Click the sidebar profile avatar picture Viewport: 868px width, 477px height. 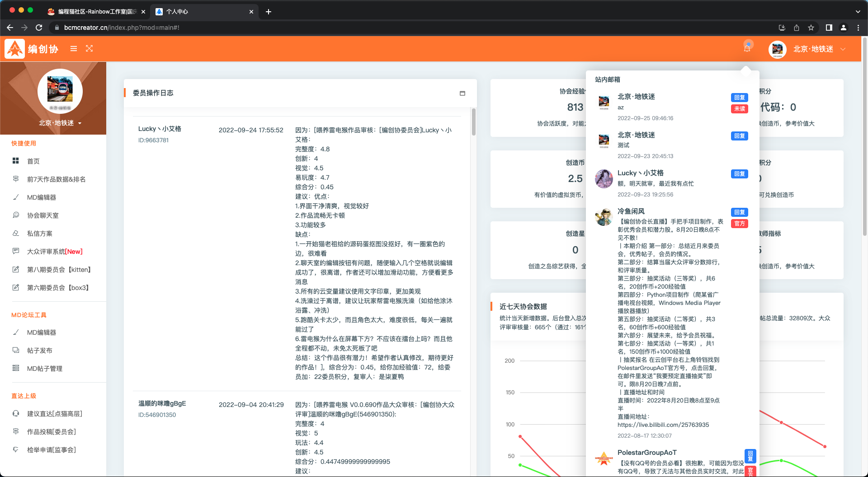click(60, 91)
